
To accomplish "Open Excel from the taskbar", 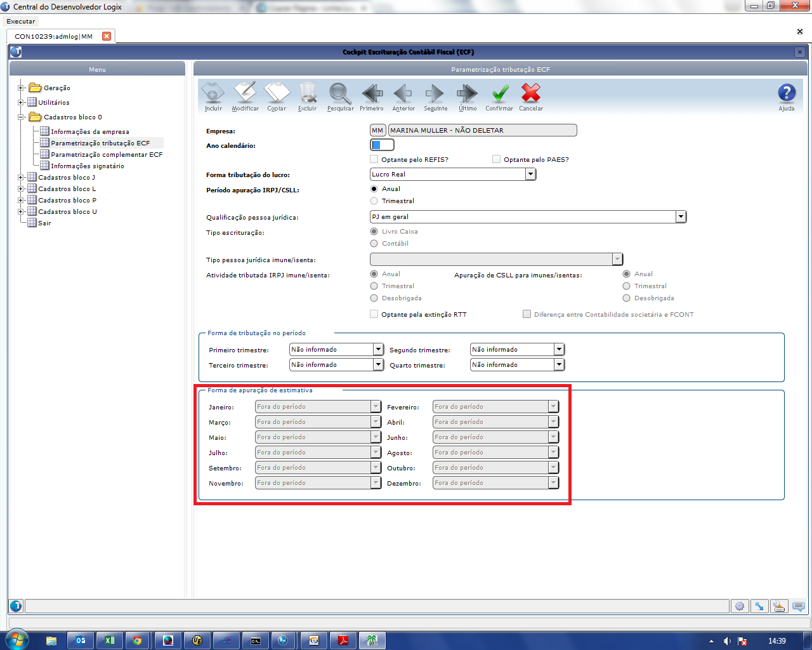I will coord(109,640).
